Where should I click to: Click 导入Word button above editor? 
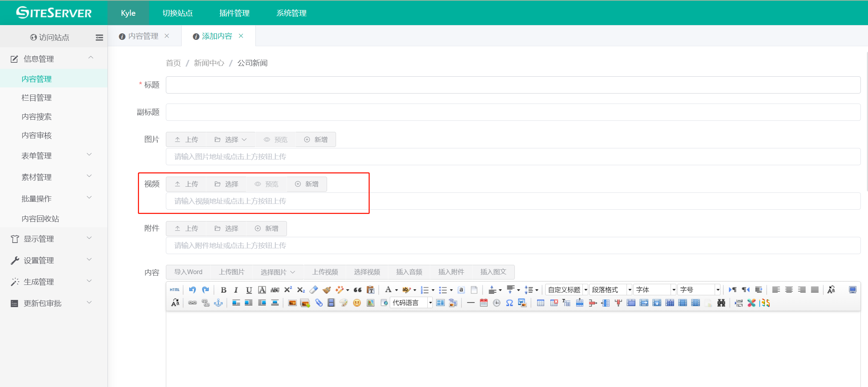(188, 272)
